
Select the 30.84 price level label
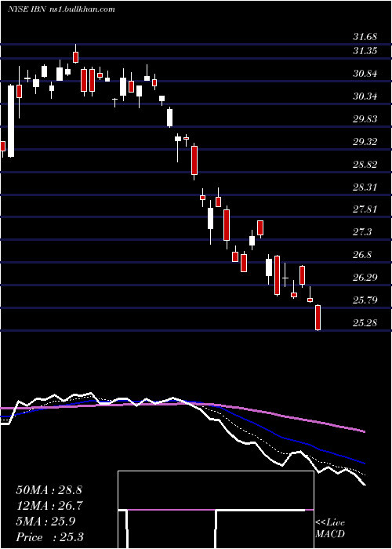tap(365, 74)
